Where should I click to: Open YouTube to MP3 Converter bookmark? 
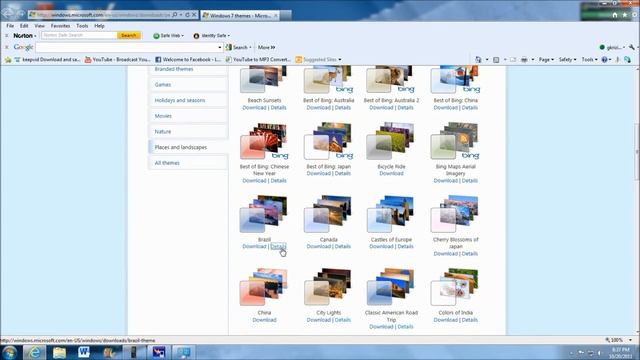(x=258, y=60)
